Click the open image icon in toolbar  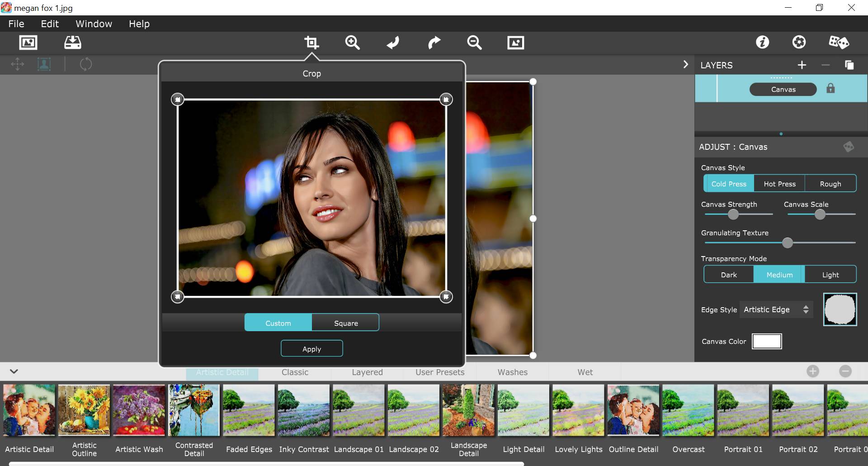[x=28, y=43]
